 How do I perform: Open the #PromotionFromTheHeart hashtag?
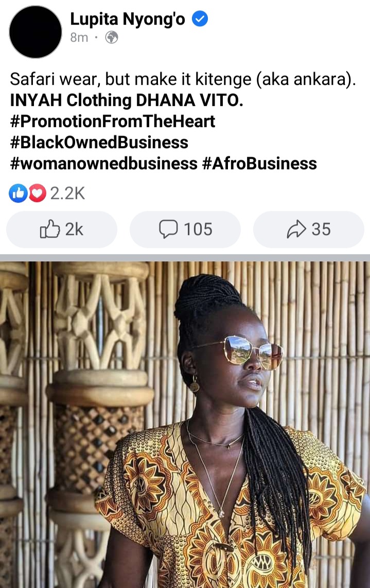(113, 121)
